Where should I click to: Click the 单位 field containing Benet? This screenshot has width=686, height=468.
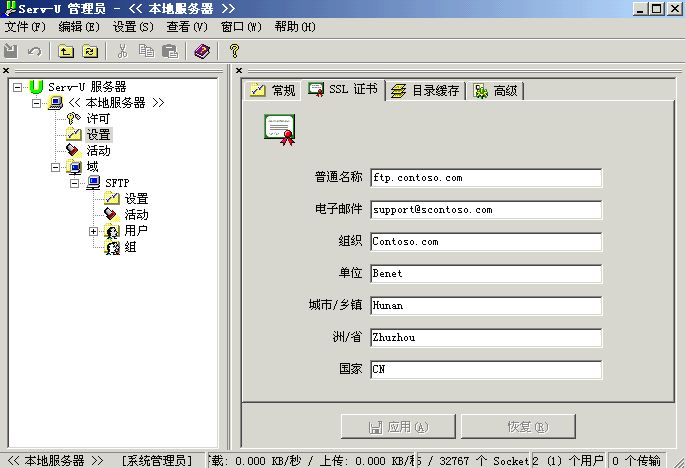(486, 274)
